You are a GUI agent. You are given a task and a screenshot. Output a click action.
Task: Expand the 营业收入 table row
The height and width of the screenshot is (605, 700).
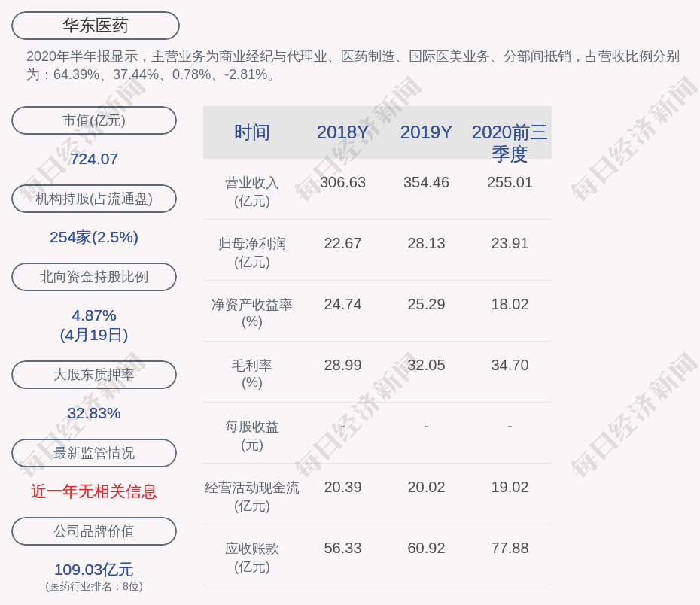(x=251, y=190)
